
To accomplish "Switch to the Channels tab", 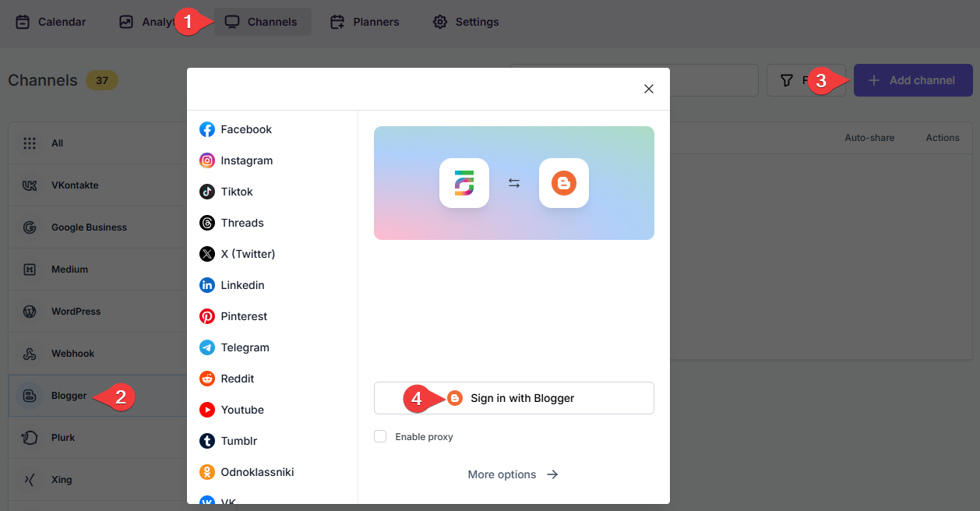I will click(x=263, y=22).
